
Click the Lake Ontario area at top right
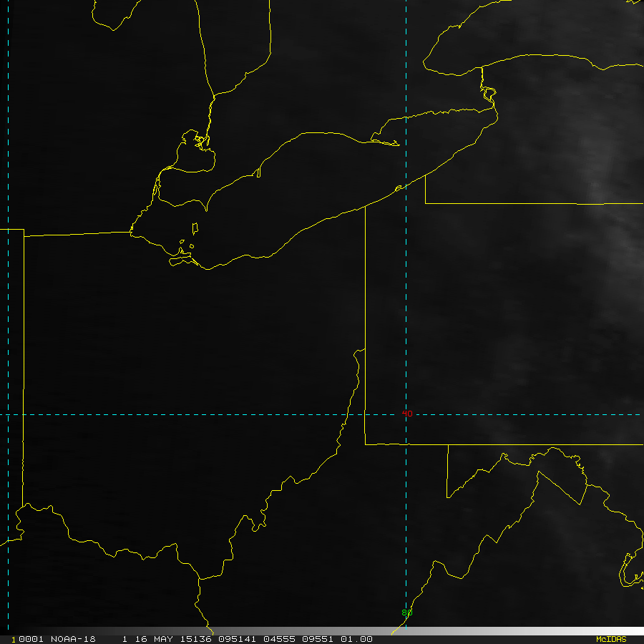544,29
